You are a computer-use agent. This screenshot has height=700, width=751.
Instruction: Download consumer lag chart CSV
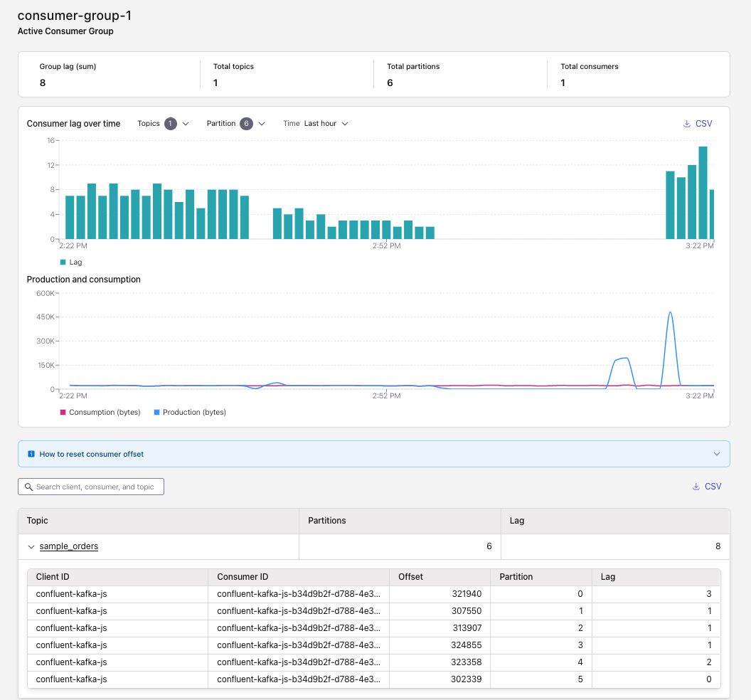pyautogui.click(x=697, y=124)
